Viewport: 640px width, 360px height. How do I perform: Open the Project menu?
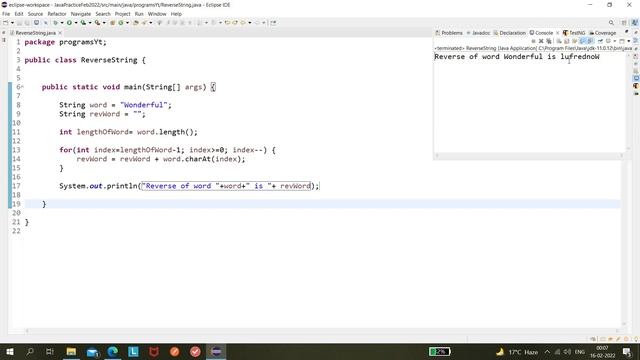tap(122, 14)
